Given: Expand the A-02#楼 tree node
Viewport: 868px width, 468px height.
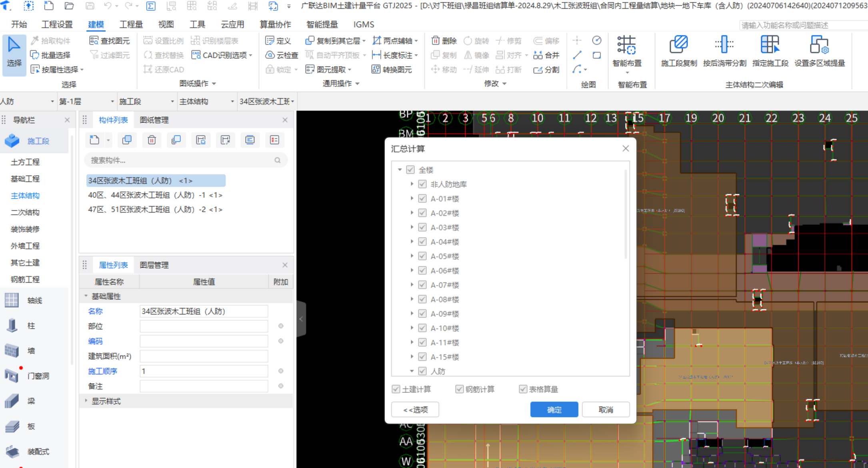Looking at the screenshot, I should pyautogui.click(x=412, y=213).
